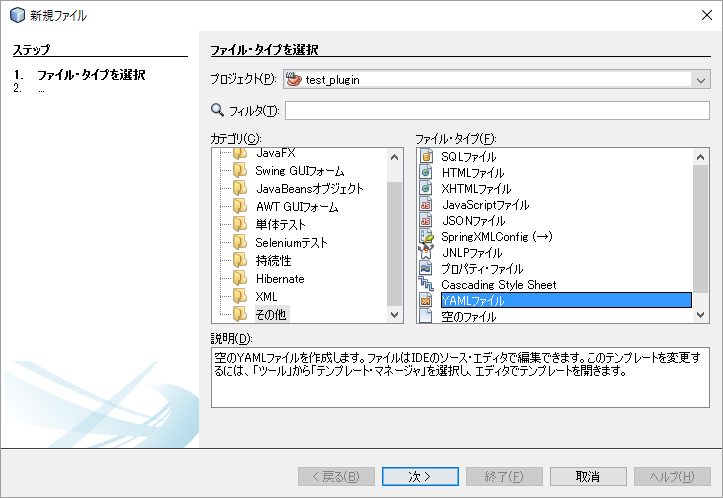
Task: Click the description text area
Action: [460, 378]
